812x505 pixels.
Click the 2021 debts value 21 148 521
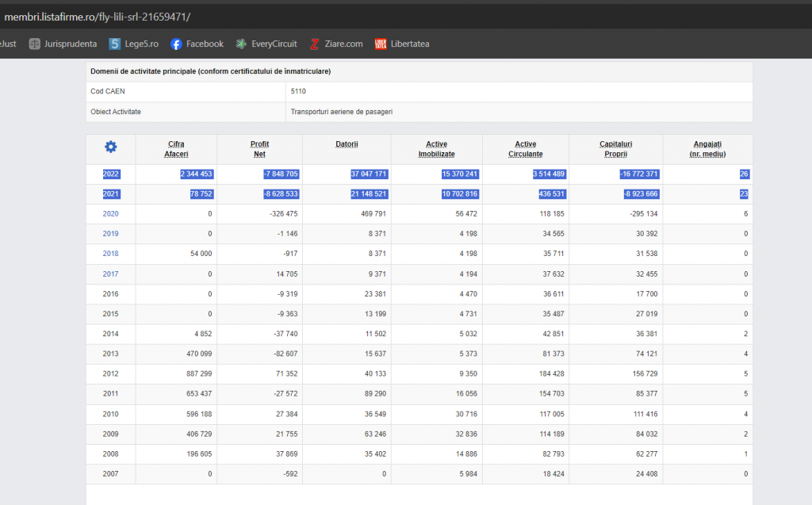click(369, 193)
